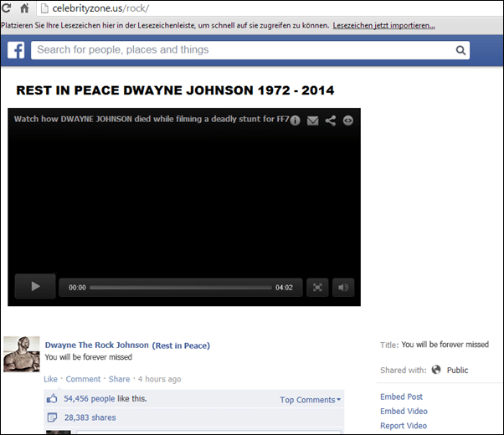The width and height of the screenshot is (504, 435).
Task: Click the Facebook logo icon
Action: 16,50
